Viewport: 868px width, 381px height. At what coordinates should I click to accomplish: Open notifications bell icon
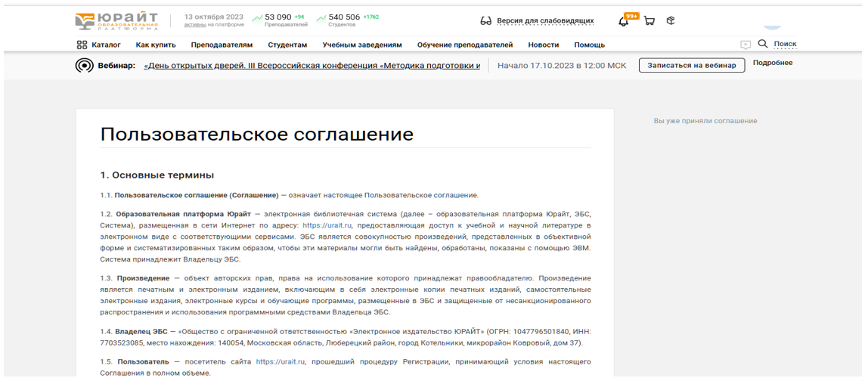(623, 22)
